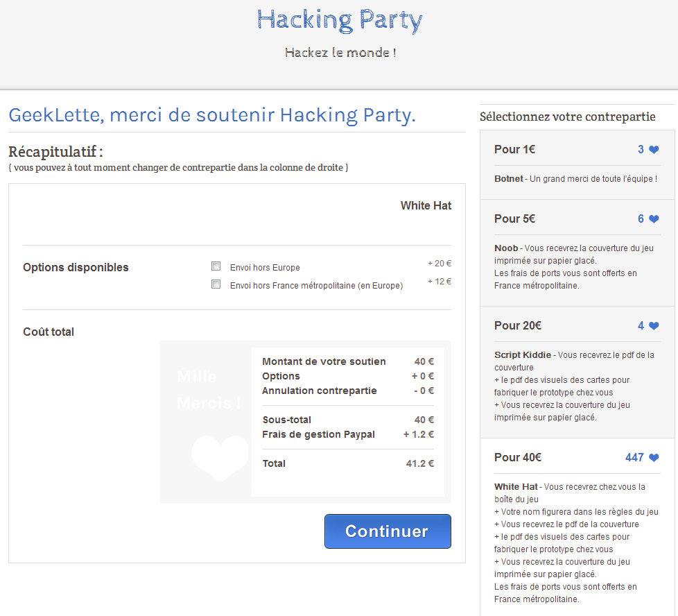Image resolution: width=678 pixels, height=616 pixels.
Task: Click the Mille Mercis ! thank-you text
Action: coord(209,390)
